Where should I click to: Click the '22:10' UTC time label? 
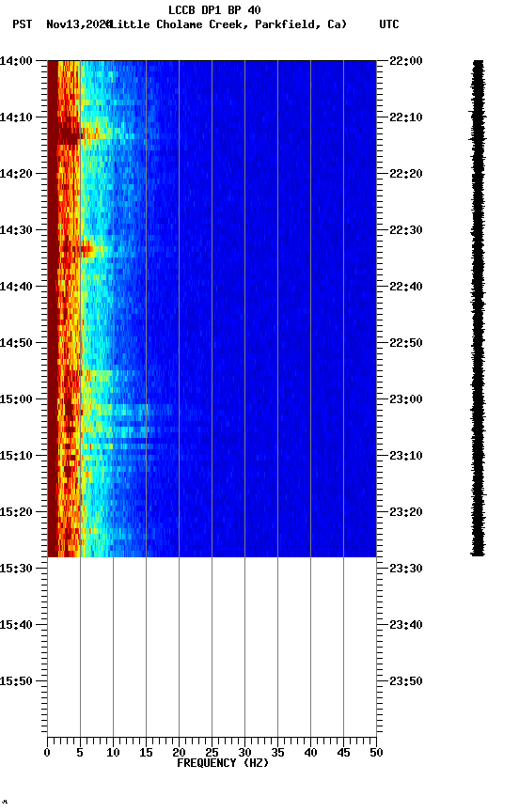(x=406, y=117)
